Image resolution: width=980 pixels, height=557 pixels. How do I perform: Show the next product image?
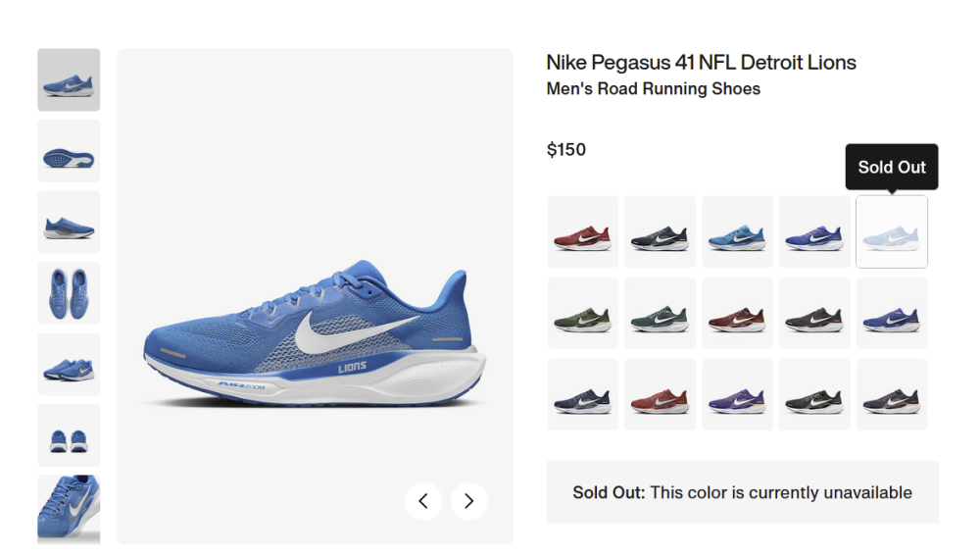click(x=468, y=501)
